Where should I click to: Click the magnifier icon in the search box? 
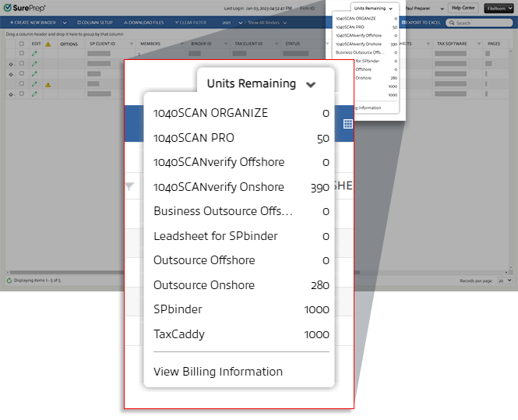coord(452,23)
